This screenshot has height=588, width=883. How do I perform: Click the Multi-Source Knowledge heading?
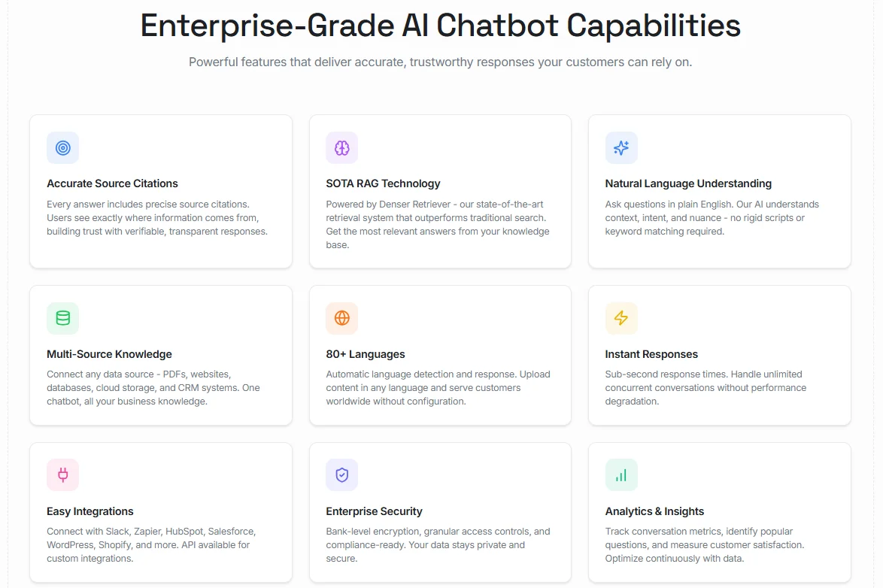(109, 353)
